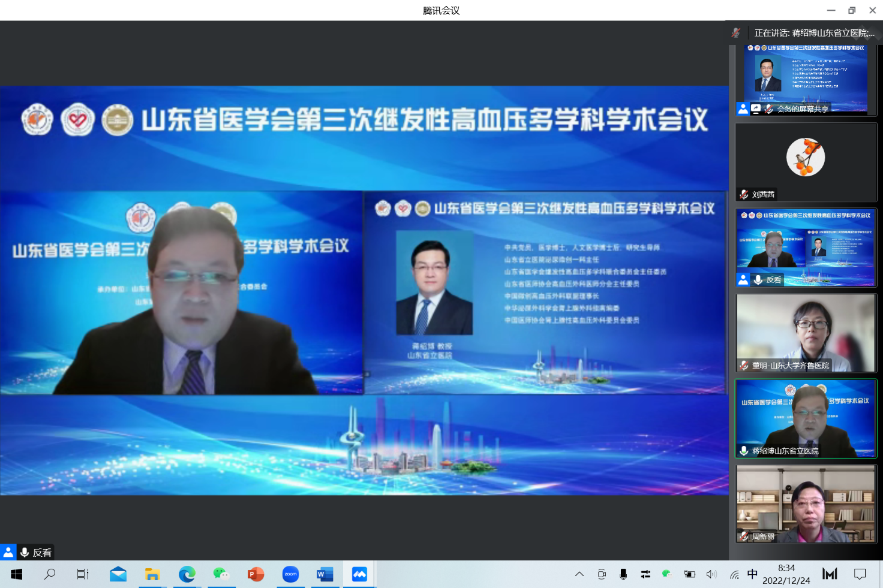Open the clock showing 8:34 2022/12/24
Image resolution: width=883 pixels, height=588 pixels.
[x=786, y=574]
